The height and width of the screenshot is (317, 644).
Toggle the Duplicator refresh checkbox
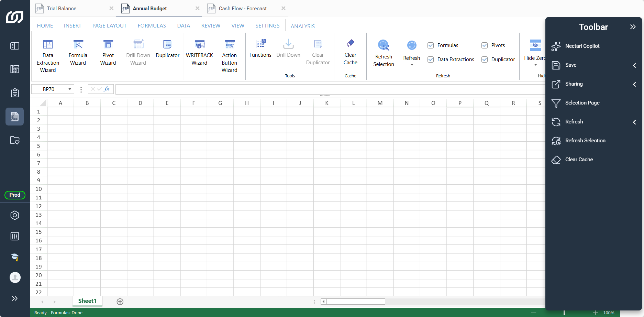(x=485, y=59)
